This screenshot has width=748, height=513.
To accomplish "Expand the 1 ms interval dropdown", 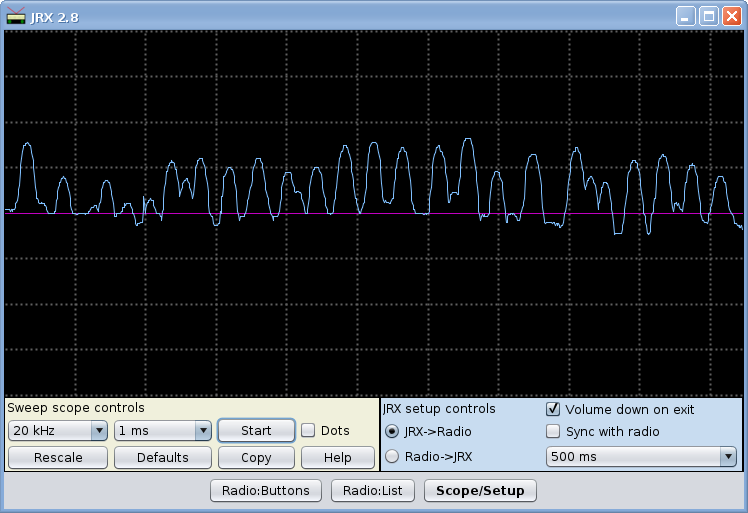I will coord(162,431).
